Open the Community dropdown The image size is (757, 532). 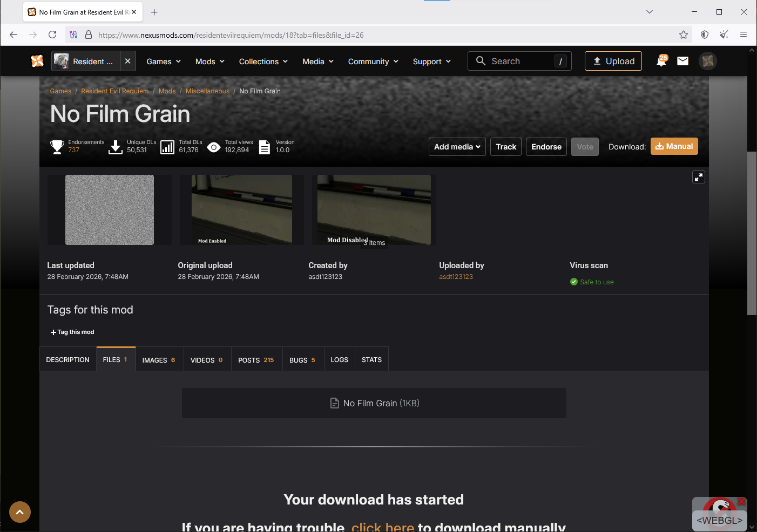373,62
